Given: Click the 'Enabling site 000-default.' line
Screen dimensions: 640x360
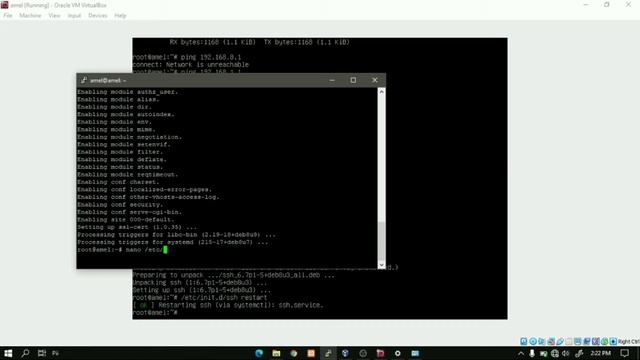Looking at the screenshot, I should (126, 220).
